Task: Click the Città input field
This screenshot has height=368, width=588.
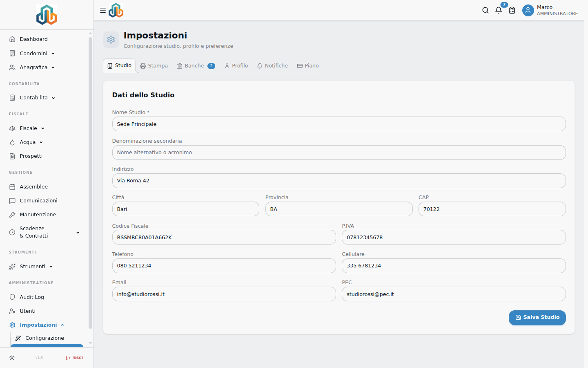Action: pos(186,209)
